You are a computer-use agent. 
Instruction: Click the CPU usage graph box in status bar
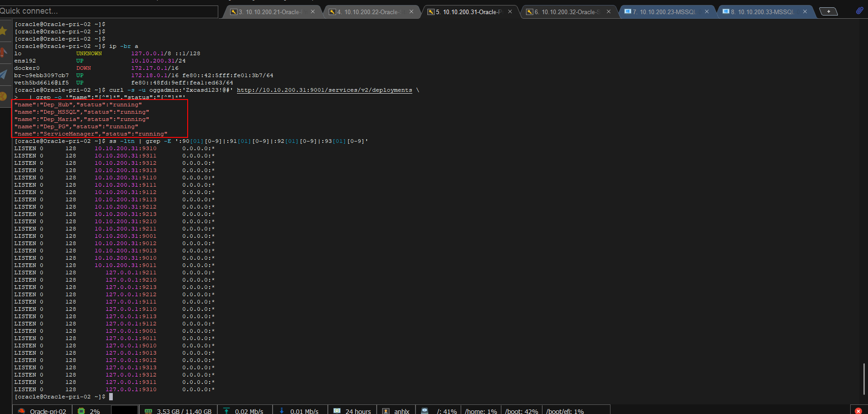tap(124, 410)
